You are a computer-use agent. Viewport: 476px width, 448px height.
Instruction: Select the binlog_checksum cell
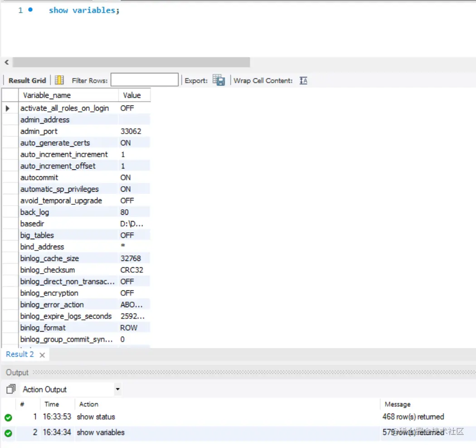(x=68, y=270)
